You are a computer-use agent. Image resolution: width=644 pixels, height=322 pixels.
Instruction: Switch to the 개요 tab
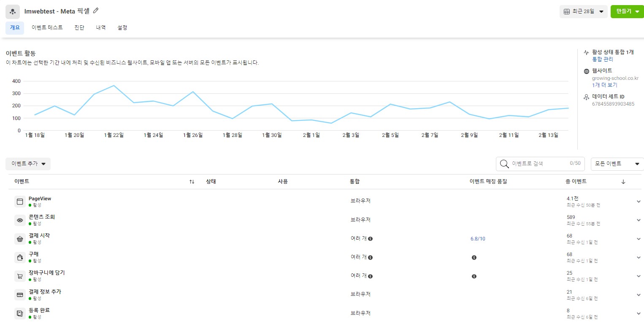15,28
